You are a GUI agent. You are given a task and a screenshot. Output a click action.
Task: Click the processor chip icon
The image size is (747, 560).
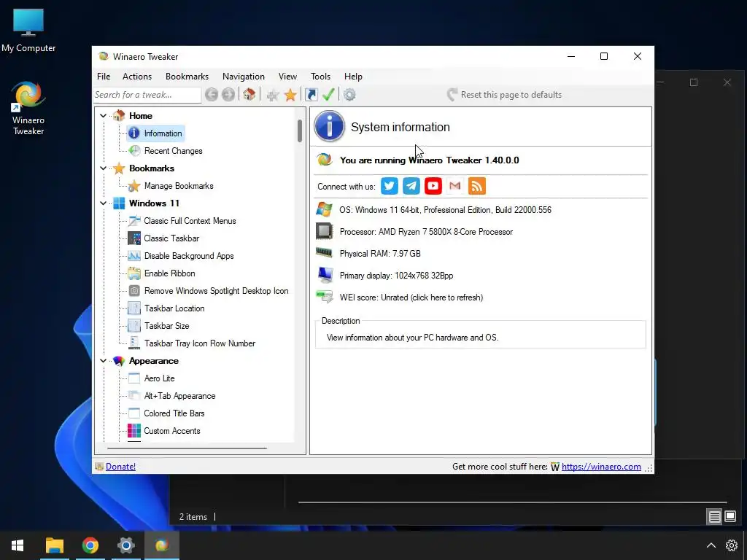(325, 231)
